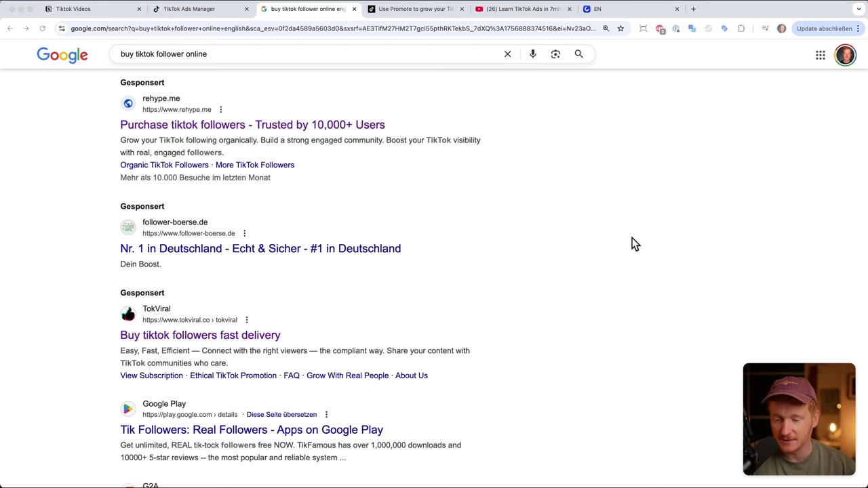Open the About Us sitelink
868x488 pixels.
point(412,375)
